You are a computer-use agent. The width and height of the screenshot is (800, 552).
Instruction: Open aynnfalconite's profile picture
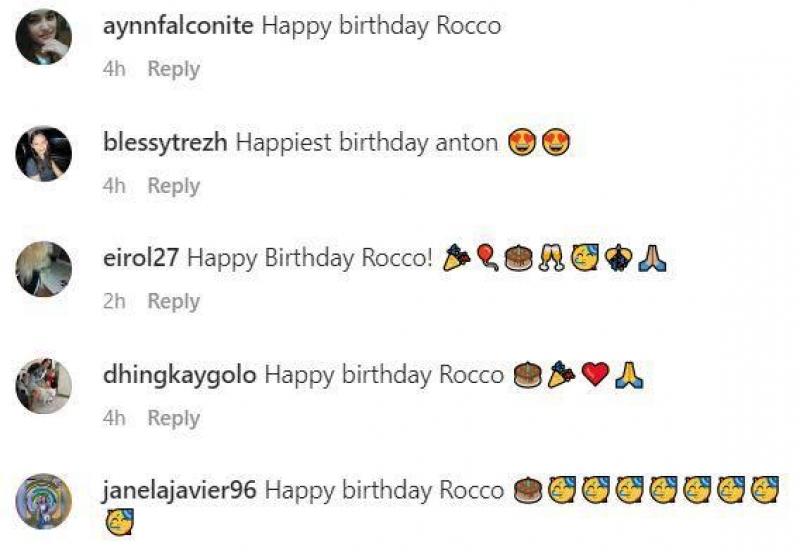coord(44,38)
